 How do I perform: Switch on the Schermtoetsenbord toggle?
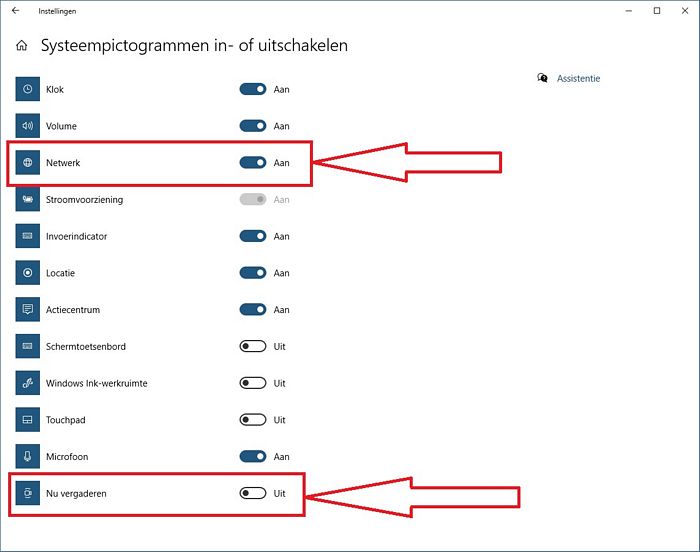tap(253, 346)
